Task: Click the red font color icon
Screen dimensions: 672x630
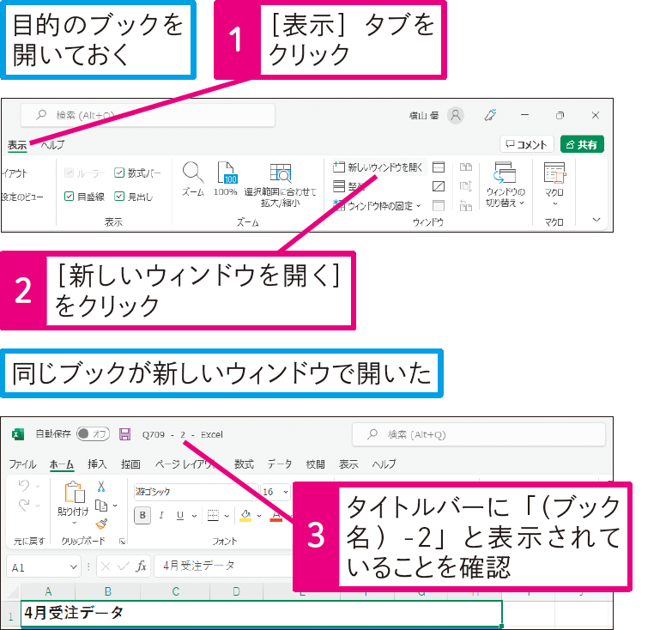Action: [x=276, y=515]
